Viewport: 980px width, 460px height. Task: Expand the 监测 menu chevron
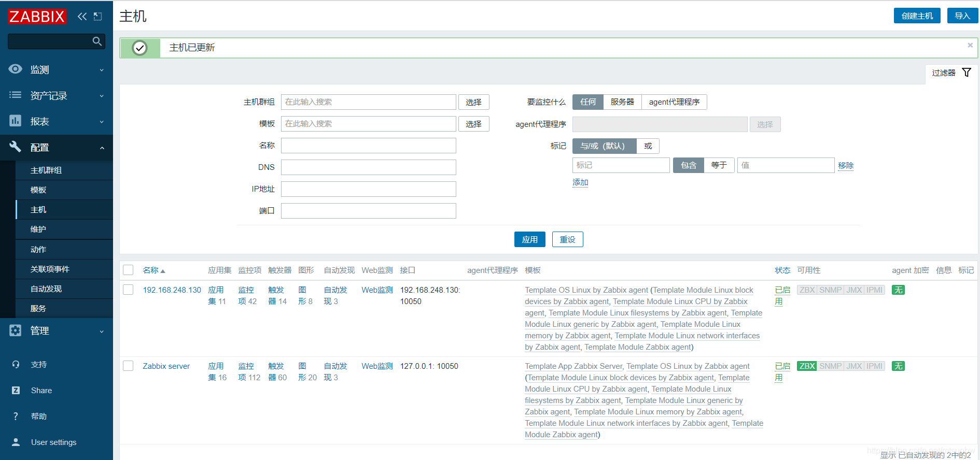pyautogui.click(x=102, y=70)
